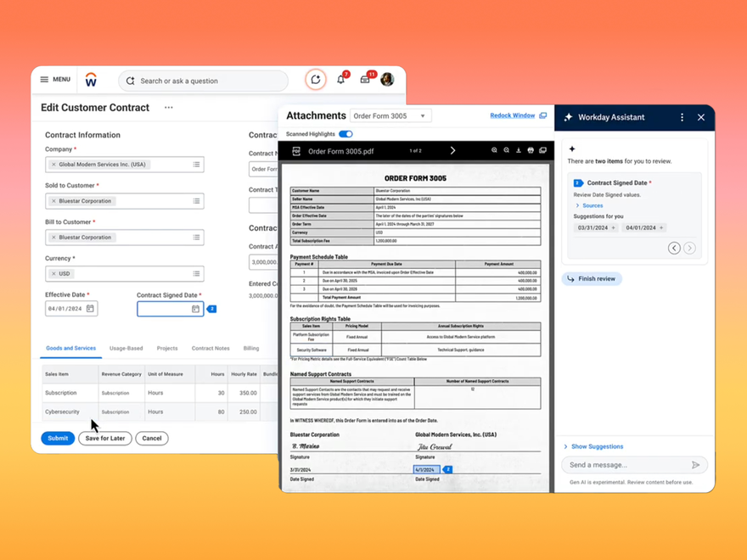Click the Send a message field

[x=628, y=465]
